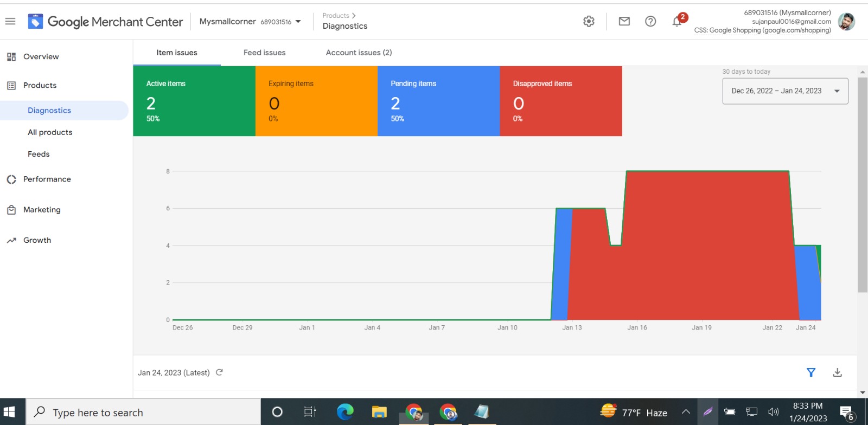The width and height of the screenshot is (868, 425).
Task: Open Marketing section label
Action: [x=42, y=210]
